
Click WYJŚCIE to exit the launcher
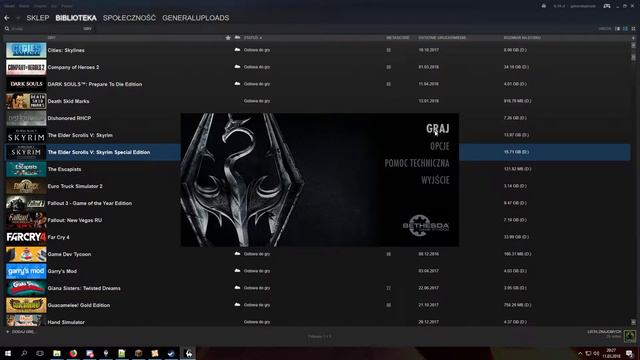coord(435,180)
